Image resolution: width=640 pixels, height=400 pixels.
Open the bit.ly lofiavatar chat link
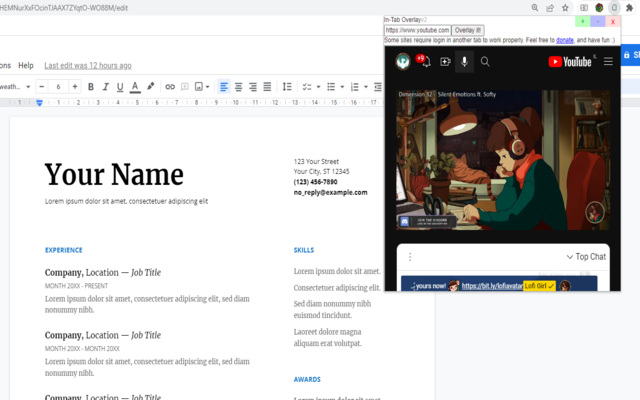coord(492,286)
